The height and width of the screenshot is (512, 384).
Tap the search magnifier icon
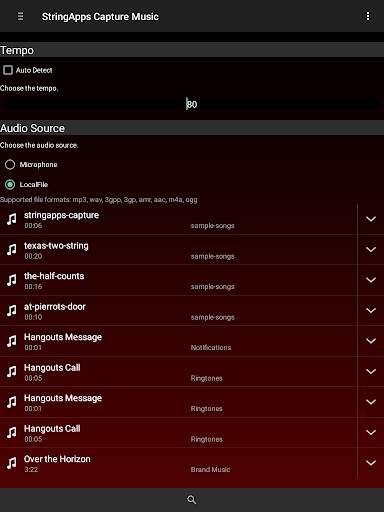pyautogui.click(x=192, y=500)
